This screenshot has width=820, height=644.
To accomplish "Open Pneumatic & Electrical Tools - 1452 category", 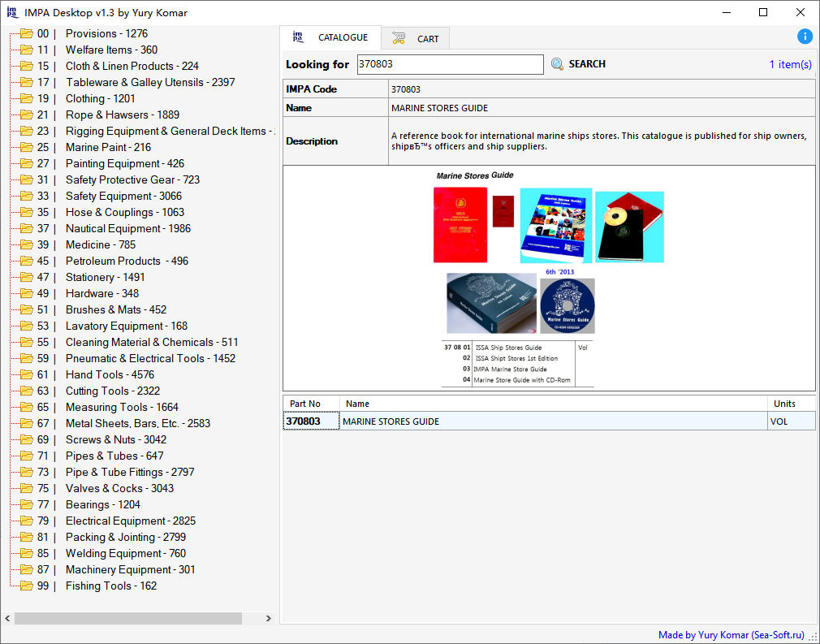I will [x=151, y=358].
